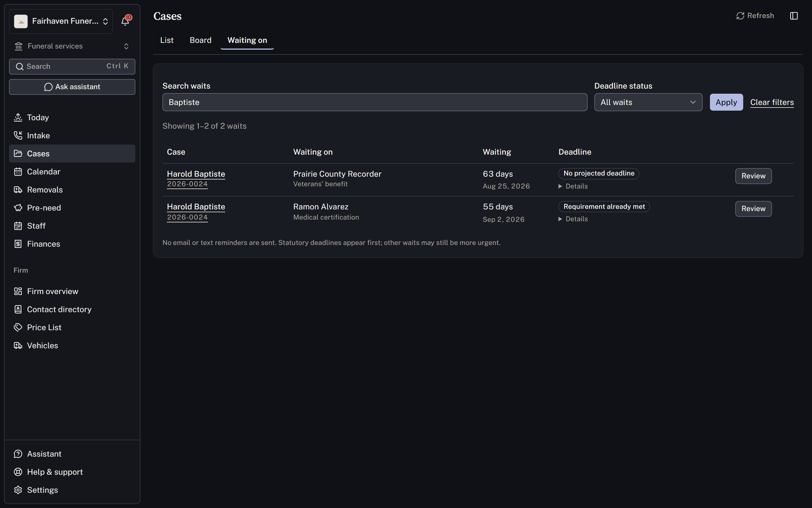Open the Deadline status dropdown
This screenshot has height=508, width=812.
click(x=648, y=102)
